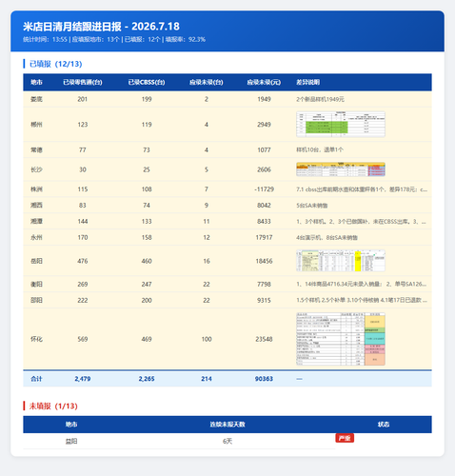455x476 pixels.
Task: Click the 岳阳 city cell
Action: (x=36, y=261)
